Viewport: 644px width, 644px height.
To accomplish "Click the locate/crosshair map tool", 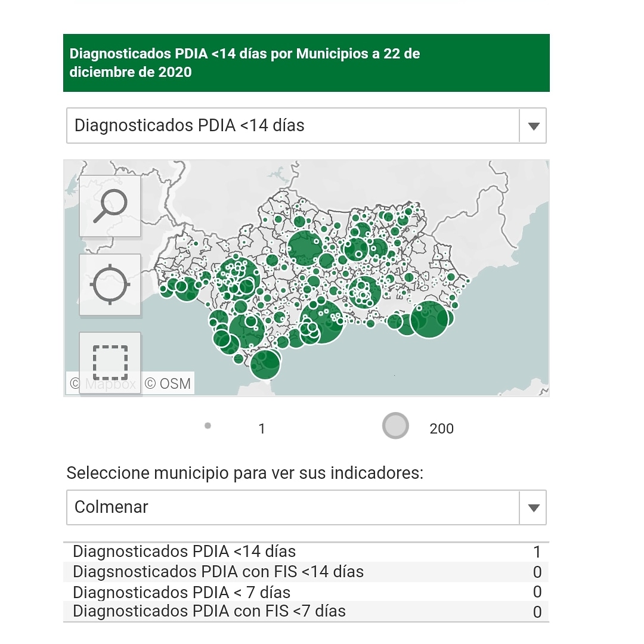I will click(x=110, y=284).
